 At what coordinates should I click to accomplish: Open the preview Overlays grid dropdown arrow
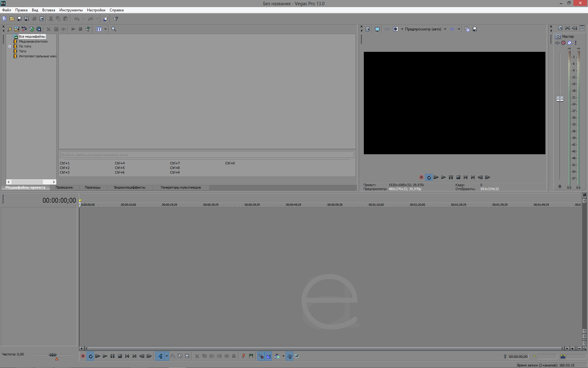[459, 29]
